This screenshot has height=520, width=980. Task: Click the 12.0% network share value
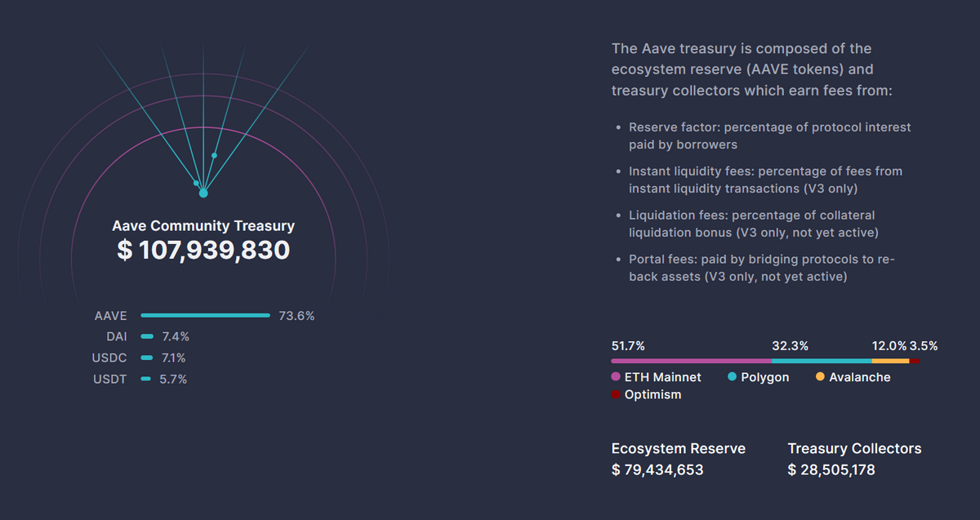[889, 345]
